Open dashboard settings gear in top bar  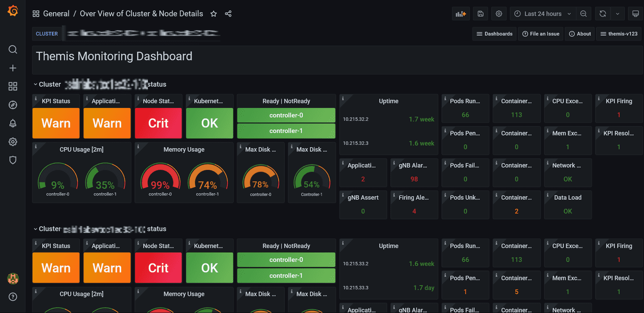[499, 14]
